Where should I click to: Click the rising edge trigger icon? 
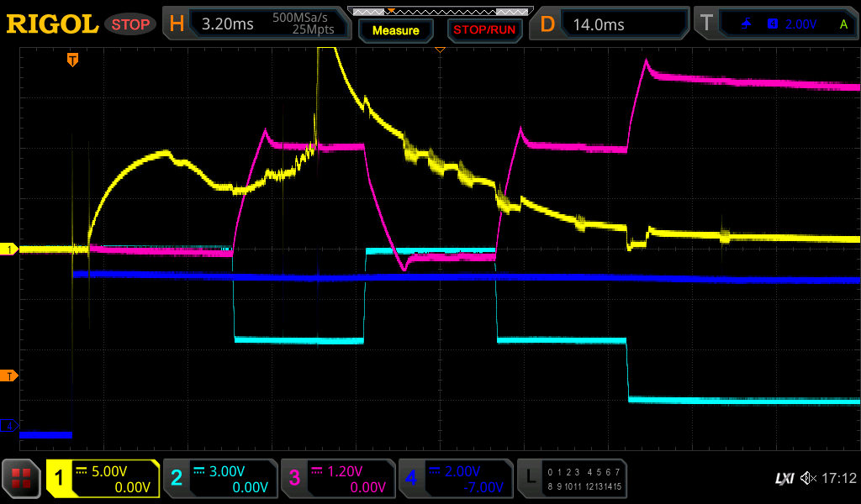click(x=746, y=24)
